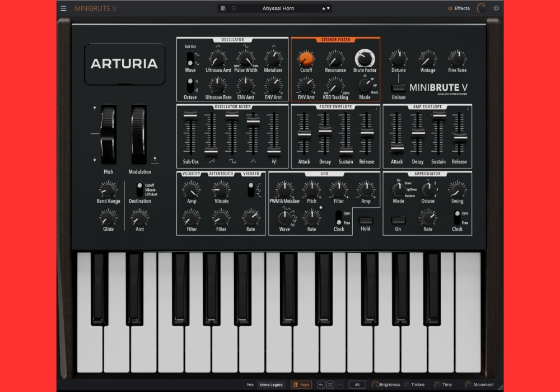Click the Brightness macro knob
The width and height of the screenshot is (560, 392).
click(375, 385)
